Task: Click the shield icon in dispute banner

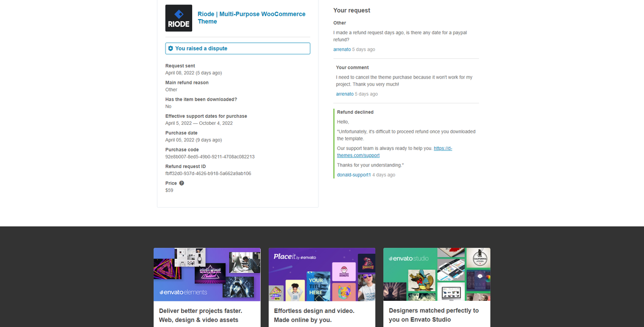Action: coord(171,48)
